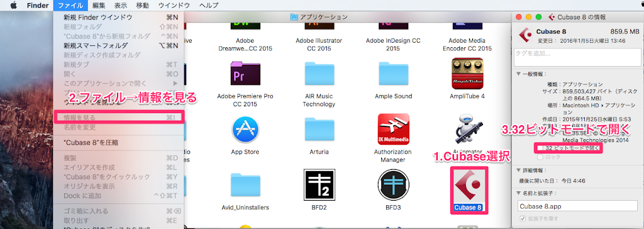Select the AmpliTube 4 application icon
The height and width of the screenshot is (229, 644).
pos(467,73)
